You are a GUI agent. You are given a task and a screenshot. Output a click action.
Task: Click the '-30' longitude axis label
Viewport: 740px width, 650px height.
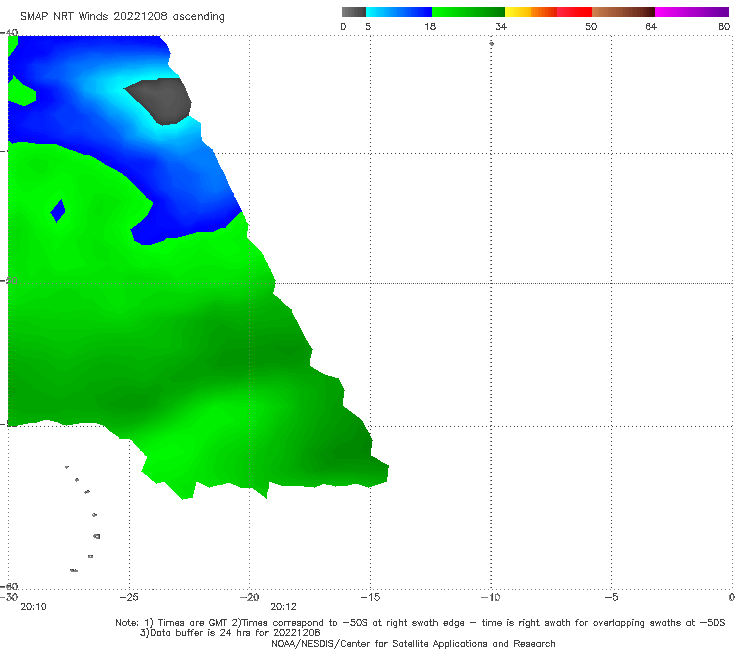9,597
